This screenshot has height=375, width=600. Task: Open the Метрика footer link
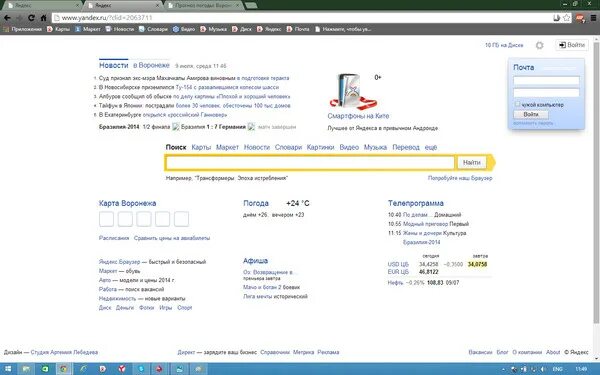tap(303, 352)
